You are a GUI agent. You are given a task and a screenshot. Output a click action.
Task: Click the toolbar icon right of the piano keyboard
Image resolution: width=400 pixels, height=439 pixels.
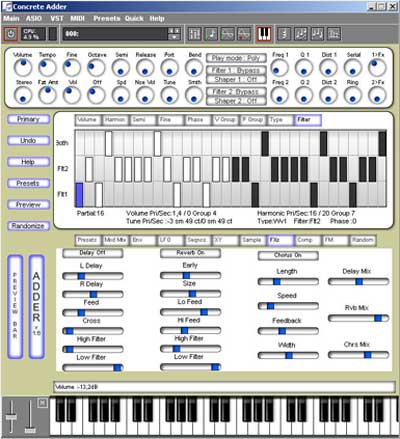[284, 34]
